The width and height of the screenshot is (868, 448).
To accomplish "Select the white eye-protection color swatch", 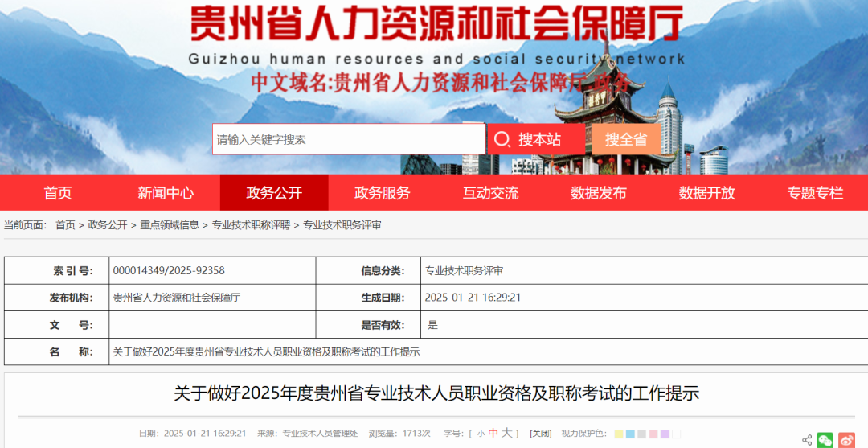I will pos(677,434).
